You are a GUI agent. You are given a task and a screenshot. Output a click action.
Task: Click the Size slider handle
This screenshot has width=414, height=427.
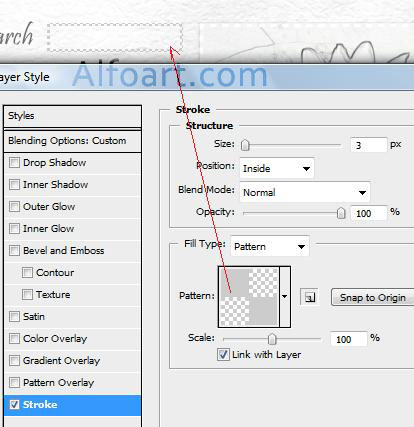[245, 145]
